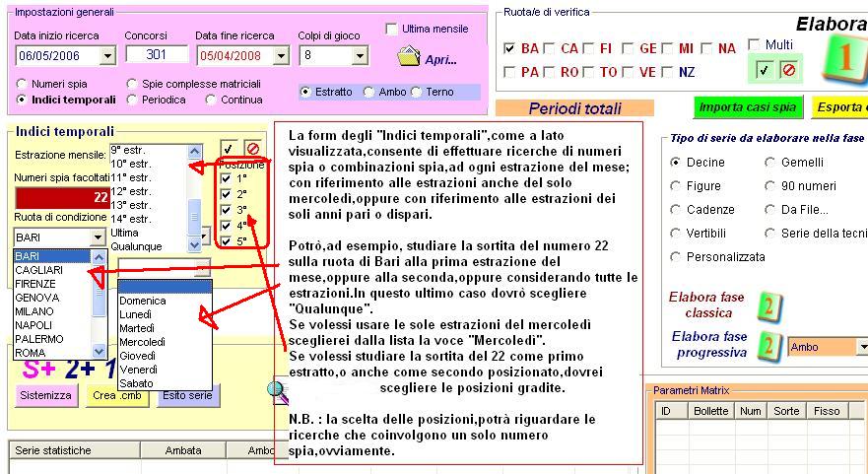Toggle the 5° position checkbox
The image size is (868, 474).
(x=226, y=241)
